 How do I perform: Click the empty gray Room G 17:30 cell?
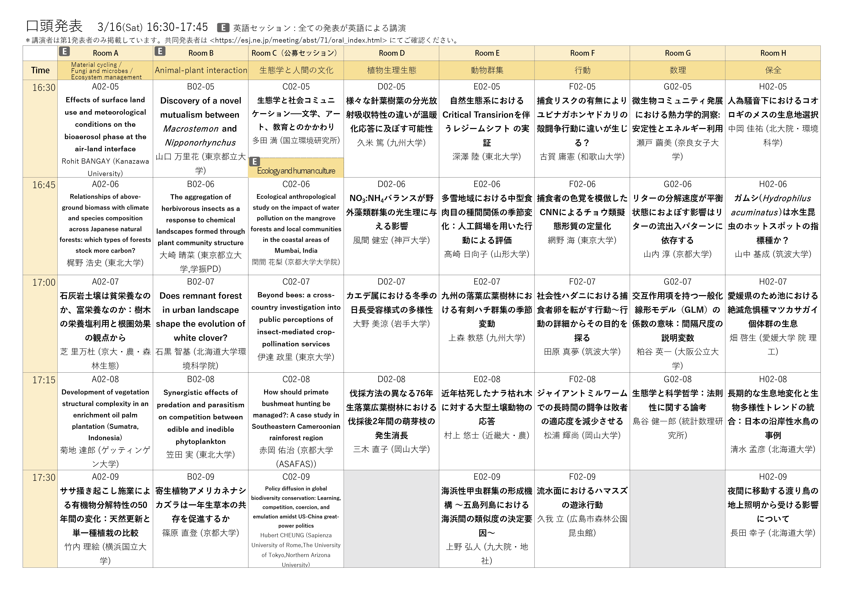click(x=677, y=518)
